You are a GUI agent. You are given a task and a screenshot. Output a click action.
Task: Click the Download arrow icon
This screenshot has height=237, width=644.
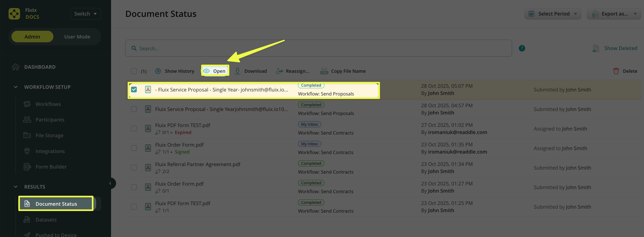pos(237,71)
